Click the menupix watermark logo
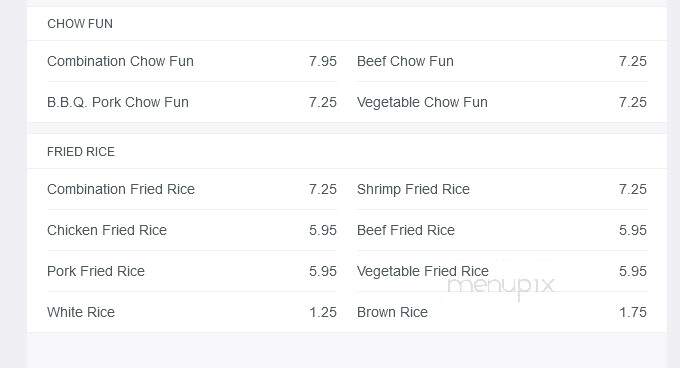This screenshot has height=368, width=680. 501,287
